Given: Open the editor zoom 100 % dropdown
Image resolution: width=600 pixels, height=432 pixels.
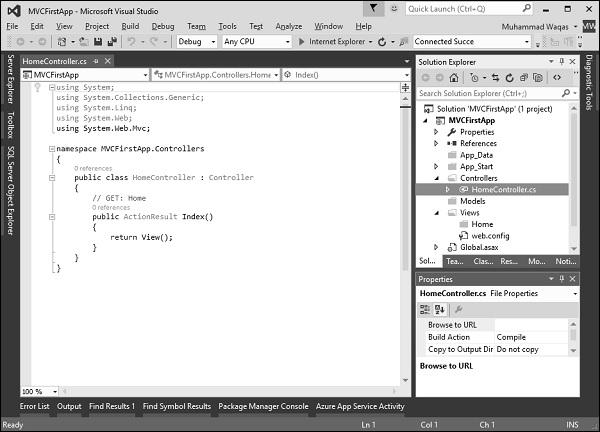Looking at the screenshot, I should [x=55, y=391].
